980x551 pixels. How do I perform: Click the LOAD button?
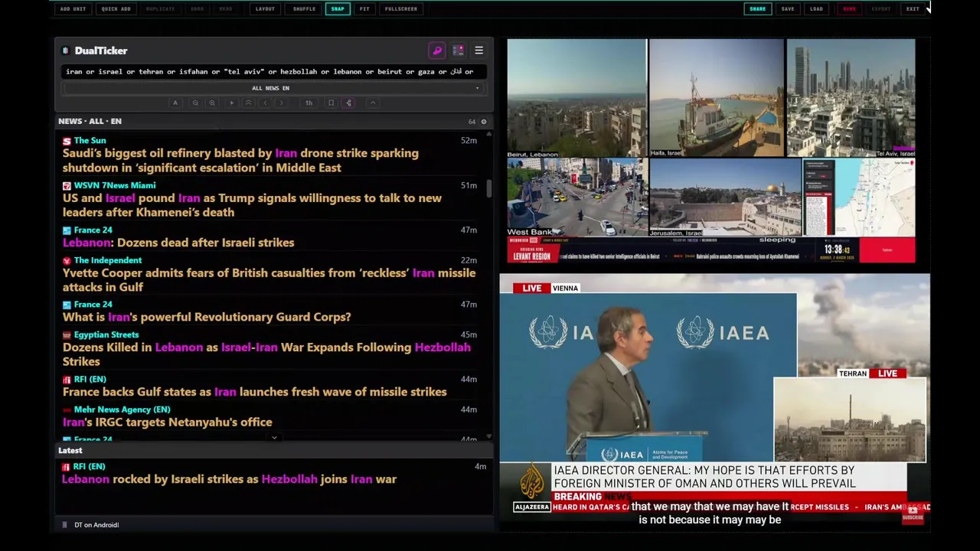click(816, 8)
